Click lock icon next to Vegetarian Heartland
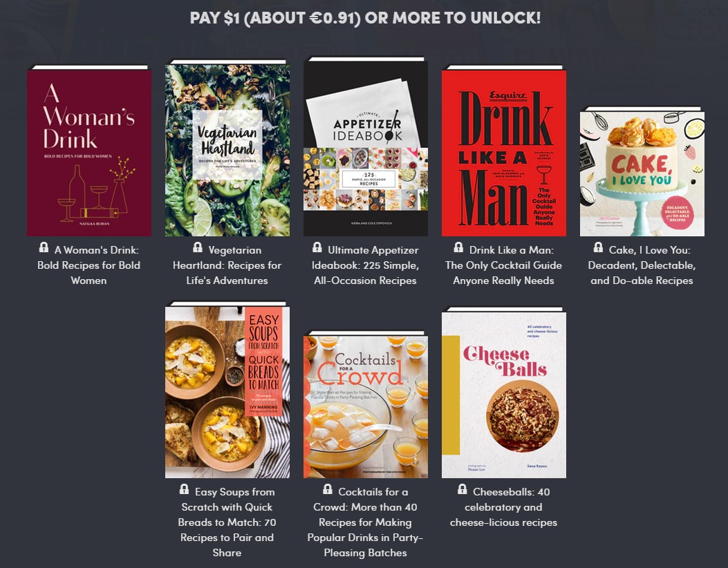The image size is (728, 568). (197, 247)
